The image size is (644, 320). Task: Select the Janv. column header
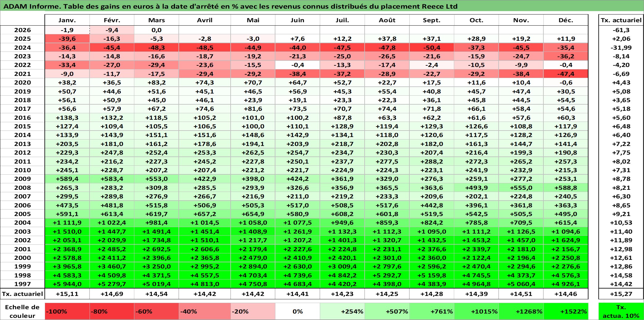coord(67,20)
